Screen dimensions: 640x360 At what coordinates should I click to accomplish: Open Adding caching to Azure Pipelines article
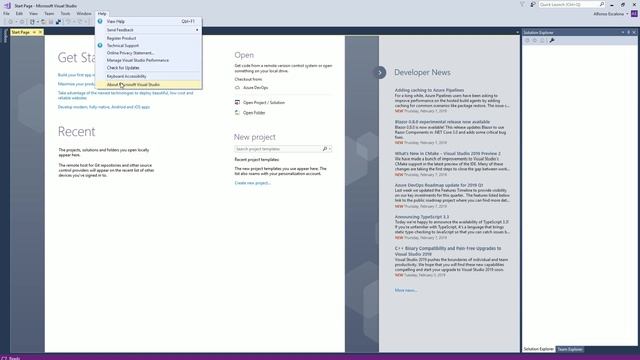click(429, 90)
